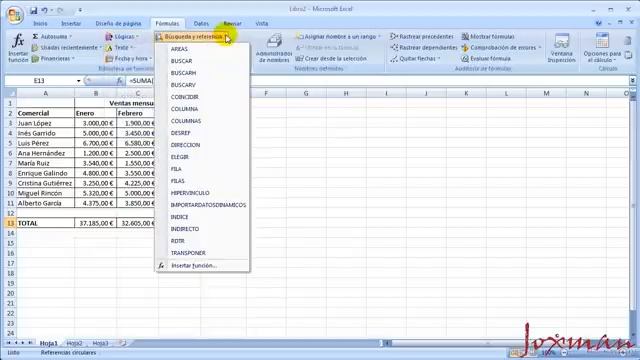Click Rastrear precedentes
640x360 pixels.
click(x=422, y=37)
